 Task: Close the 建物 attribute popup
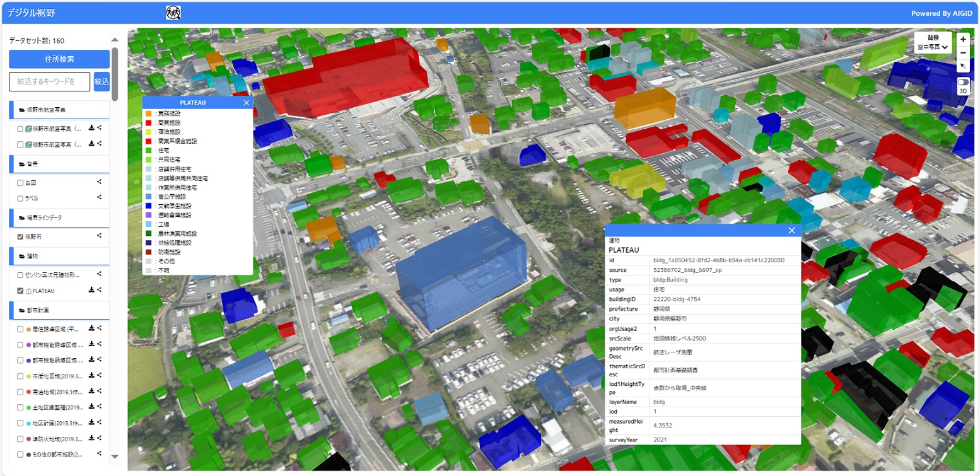pos(791,230)
